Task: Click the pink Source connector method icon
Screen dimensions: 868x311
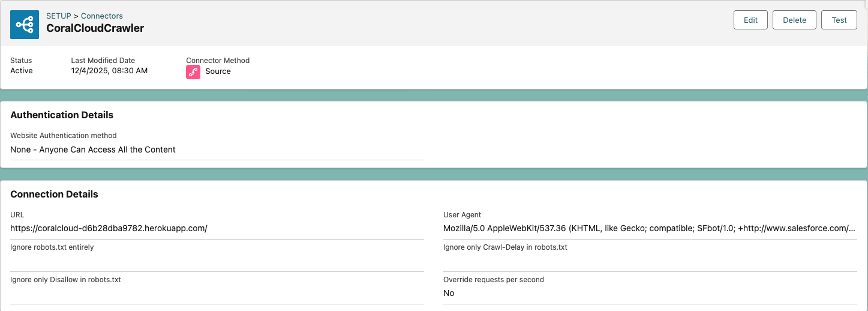Action: click(x=193, y=71)
